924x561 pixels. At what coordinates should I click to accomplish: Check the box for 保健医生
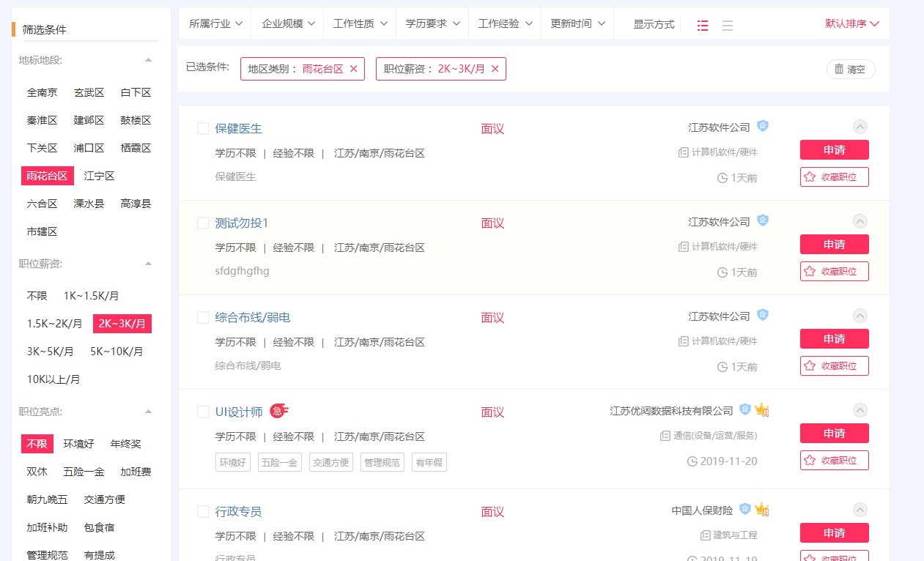coord(204,129)
